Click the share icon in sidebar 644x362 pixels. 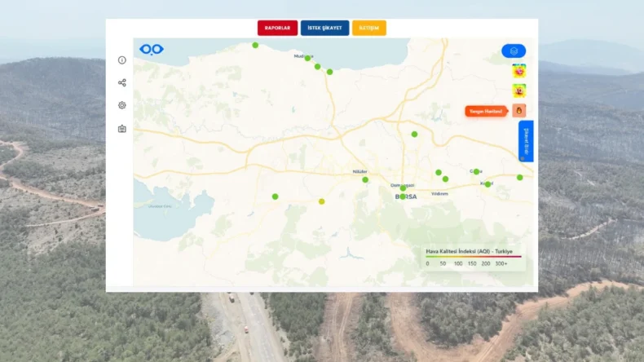[122, 83]
